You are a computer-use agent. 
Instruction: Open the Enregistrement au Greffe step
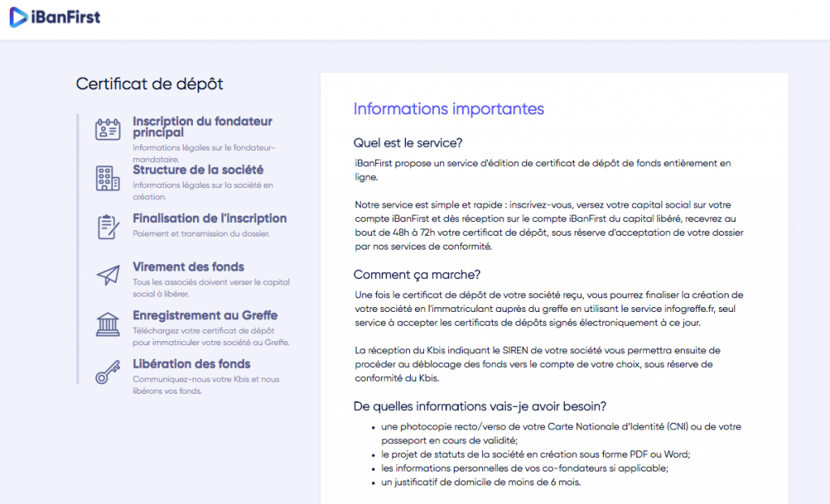pyautogui.click(x=205, y=315)
